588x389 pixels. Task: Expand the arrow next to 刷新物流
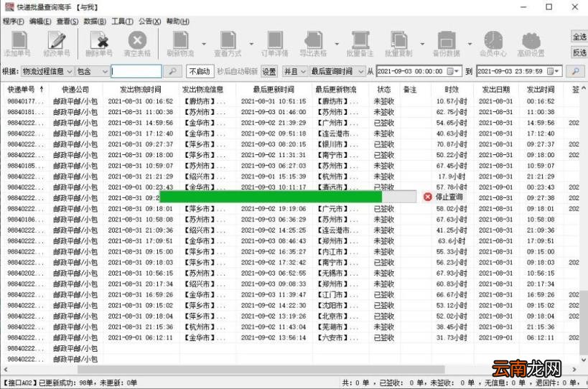204,44
